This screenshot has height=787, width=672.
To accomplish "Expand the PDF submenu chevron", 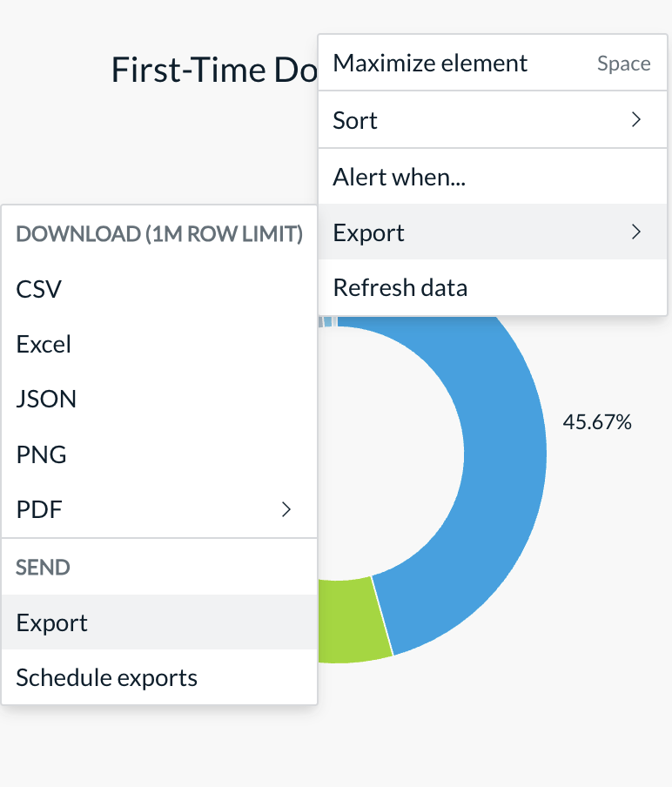I will pos(286,509).
